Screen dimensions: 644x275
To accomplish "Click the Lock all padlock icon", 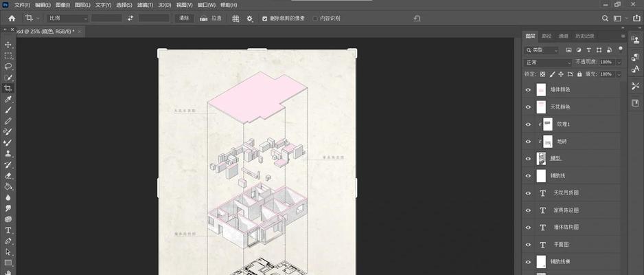I will point(579,74).
